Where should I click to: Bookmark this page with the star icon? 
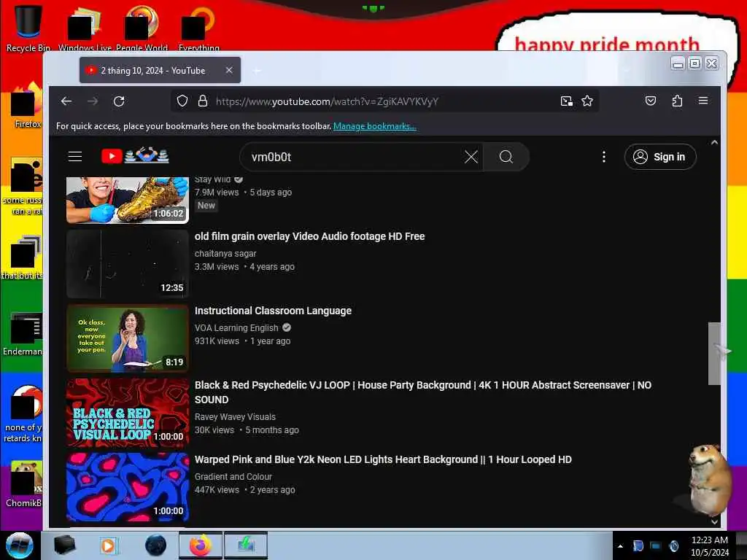point(587,101)
